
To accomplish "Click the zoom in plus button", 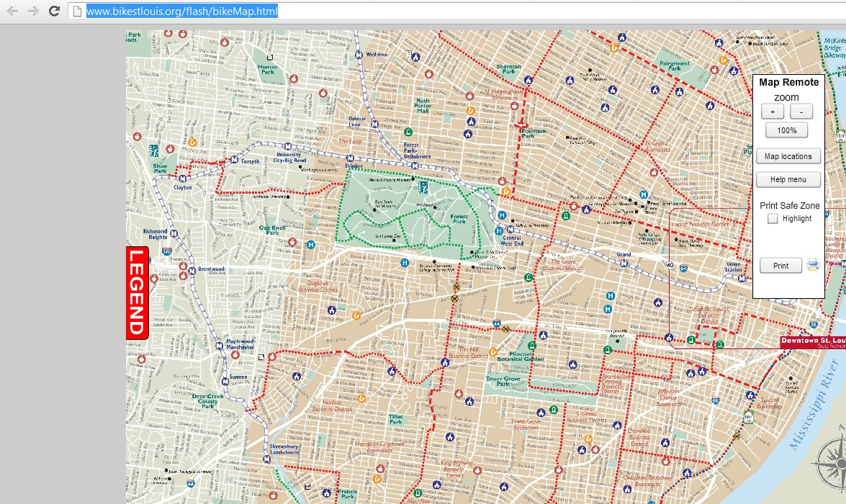I will tap(772, 111).
